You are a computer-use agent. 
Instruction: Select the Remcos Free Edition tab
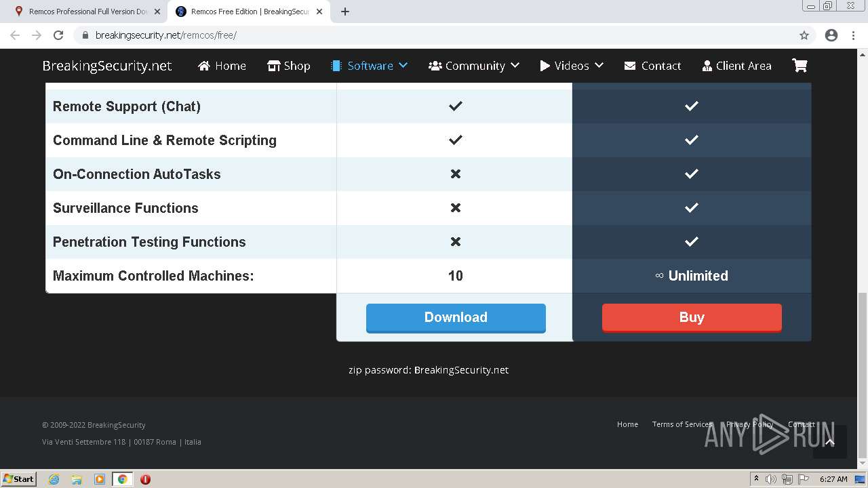[250, 12]
